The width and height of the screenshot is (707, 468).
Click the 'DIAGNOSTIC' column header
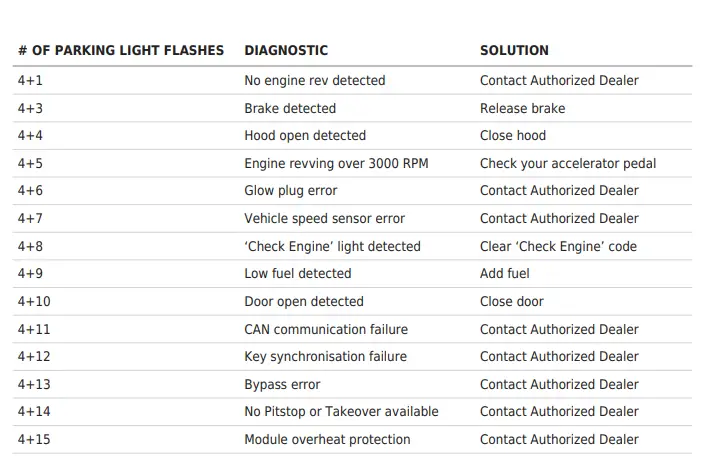[x=286, y=50]
